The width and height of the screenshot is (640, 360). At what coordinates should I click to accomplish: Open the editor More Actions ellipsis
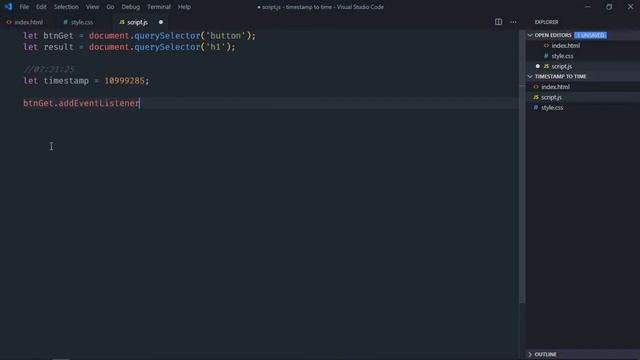[x=513, y=22]
